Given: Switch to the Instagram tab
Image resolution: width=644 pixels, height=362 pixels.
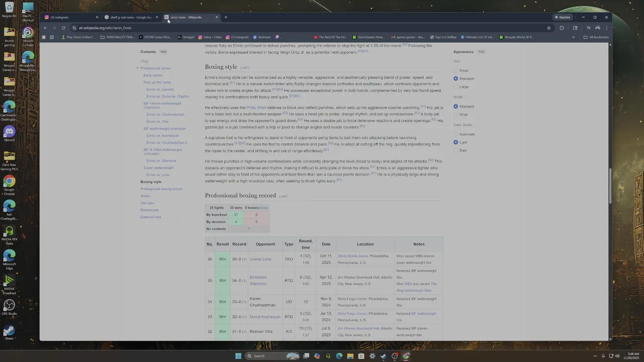Looking at the screenshot, I should pyautogui.click(x=70, y=17).
